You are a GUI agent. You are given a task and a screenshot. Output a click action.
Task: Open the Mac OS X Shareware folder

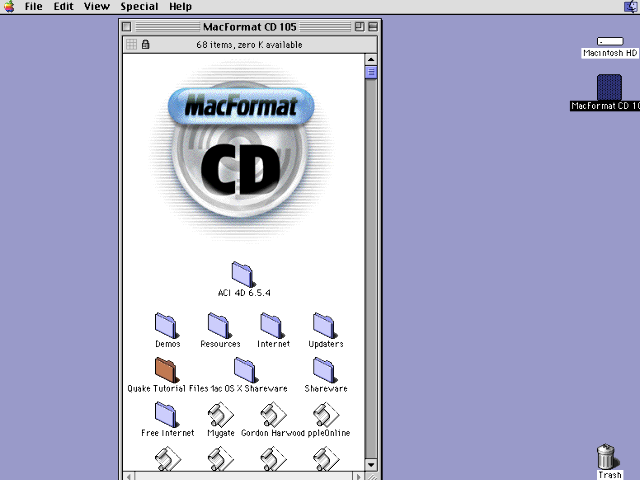[x=245, y=370]
